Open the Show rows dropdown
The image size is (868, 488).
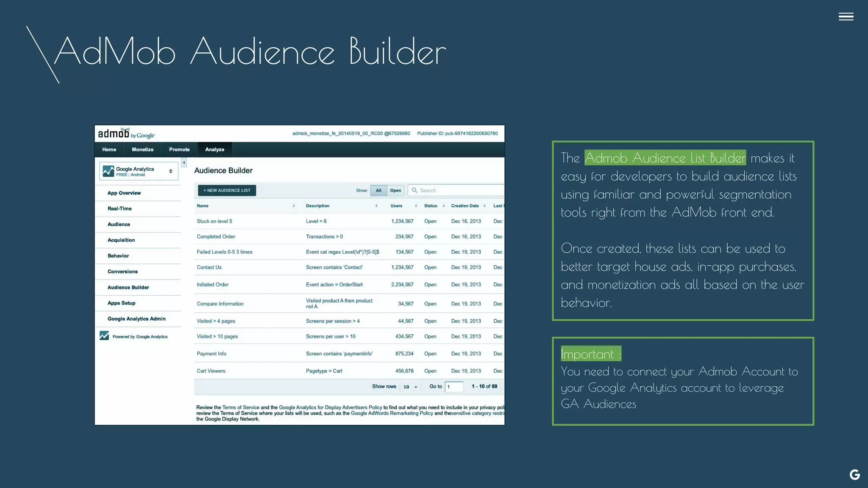point(410,387)
